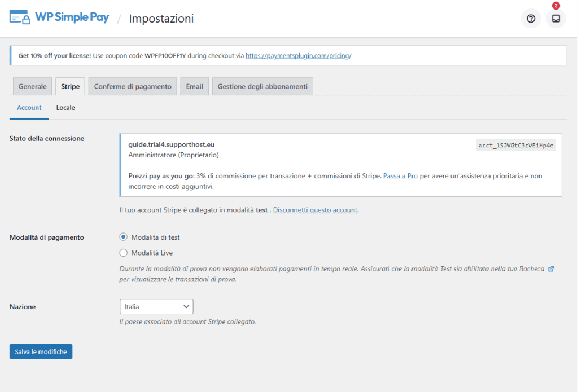
Task: Click the Salva le modifiche button
Action: (41, 351)
